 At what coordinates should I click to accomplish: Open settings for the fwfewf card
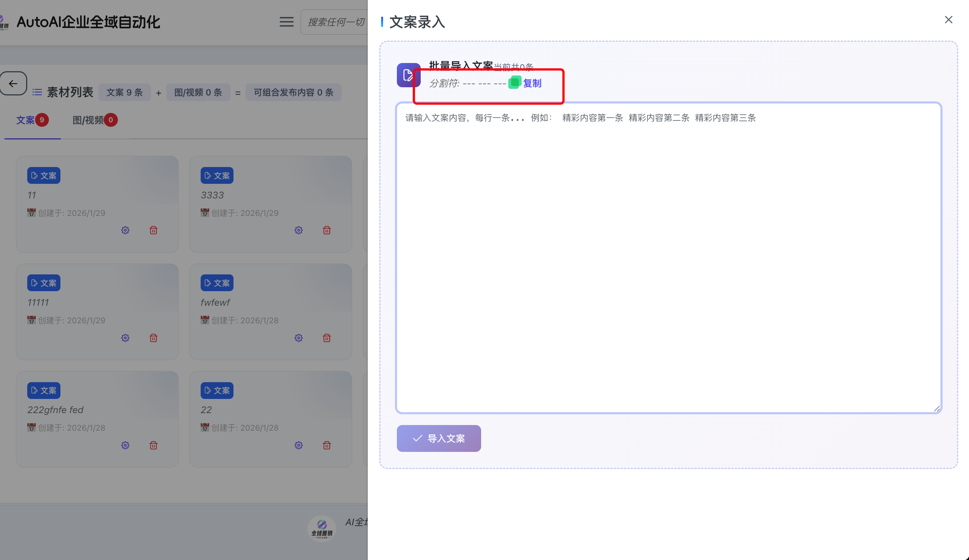[x=299, y=338]
